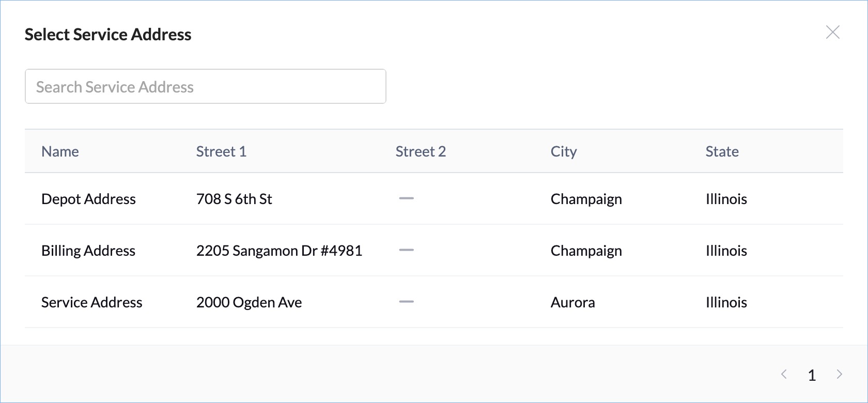Select 2205 Sangamon Dr #4981 street

coord(279,251)
